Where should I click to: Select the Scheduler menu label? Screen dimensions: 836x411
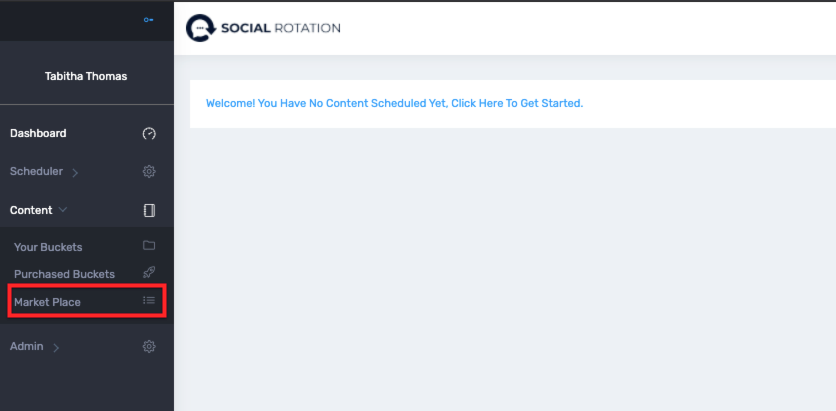click(x=36, y=172)
